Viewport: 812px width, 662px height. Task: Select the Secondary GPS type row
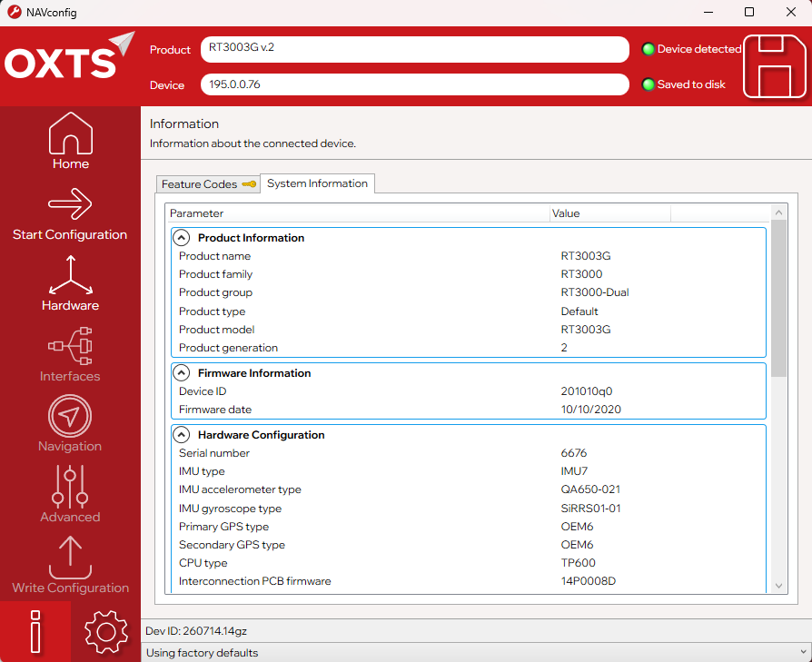click(468, 545)
